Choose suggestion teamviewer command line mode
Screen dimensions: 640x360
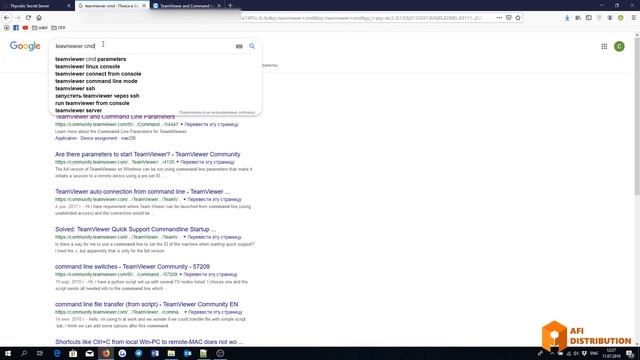click(x=96, y=81)
